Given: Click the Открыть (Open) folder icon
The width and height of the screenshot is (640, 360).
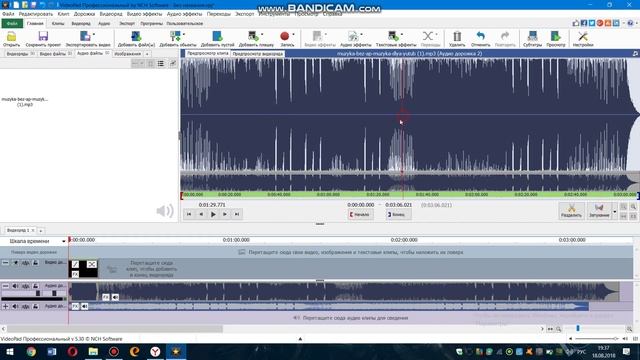Looking at the screenshot, I should (x=11, y=36).
